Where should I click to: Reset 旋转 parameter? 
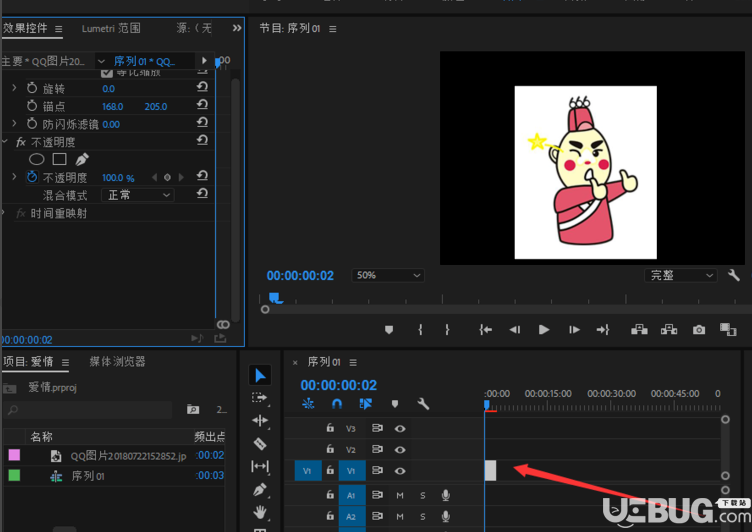[x=202, y=87]
